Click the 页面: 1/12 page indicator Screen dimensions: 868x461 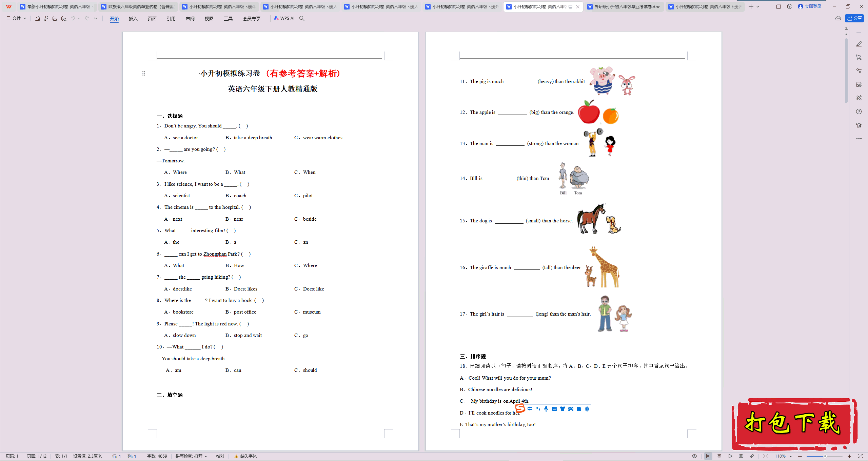[37, 456]
